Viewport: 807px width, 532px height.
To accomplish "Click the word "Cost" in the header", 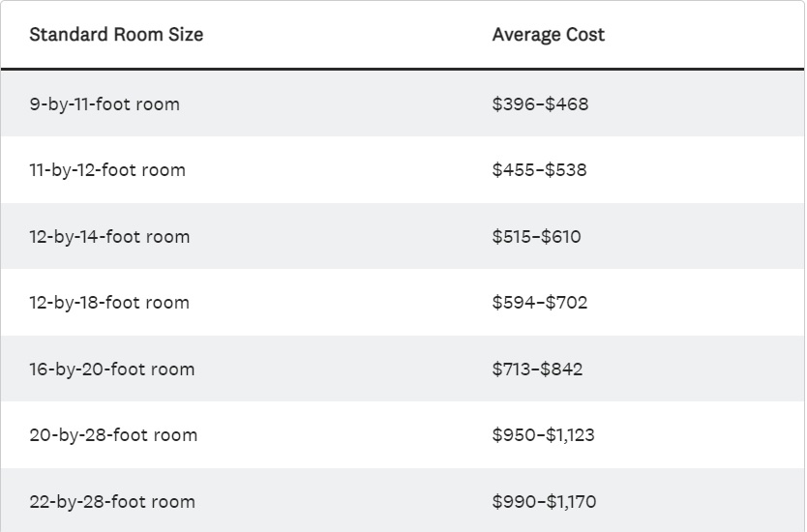I will click(583, 35).
